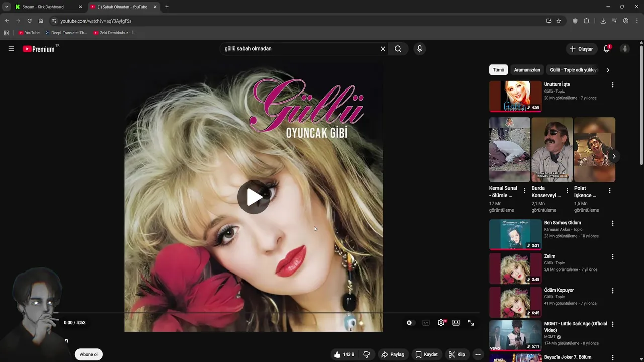
Task: Submit search with magnifier button
Action: [x=398, y=49]
